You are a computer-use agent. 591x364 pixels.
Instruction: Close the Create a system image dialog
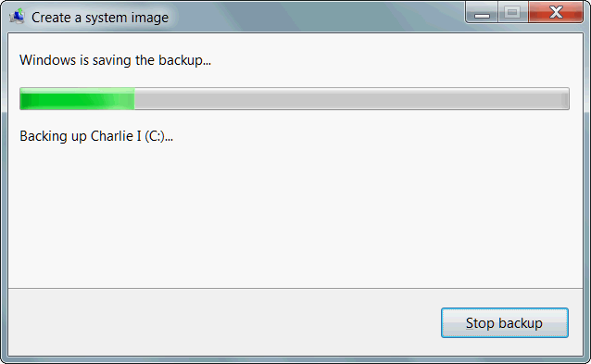pos(556,12)
